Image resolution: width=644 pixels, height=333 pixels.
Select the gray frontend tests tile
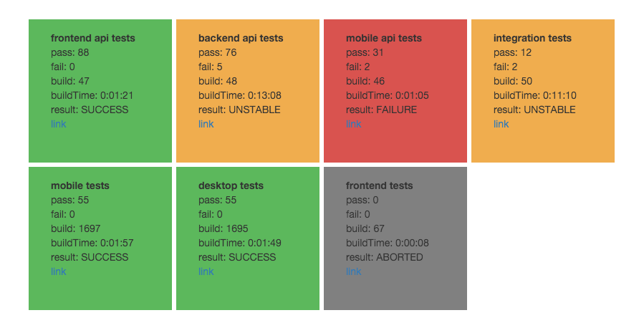click(x=395, y=238)
